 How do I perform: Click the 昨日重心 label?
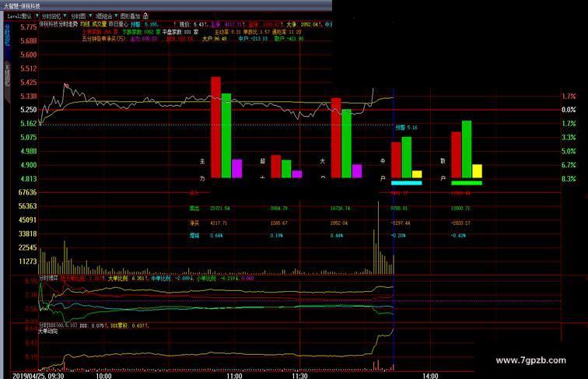point(118,24)
